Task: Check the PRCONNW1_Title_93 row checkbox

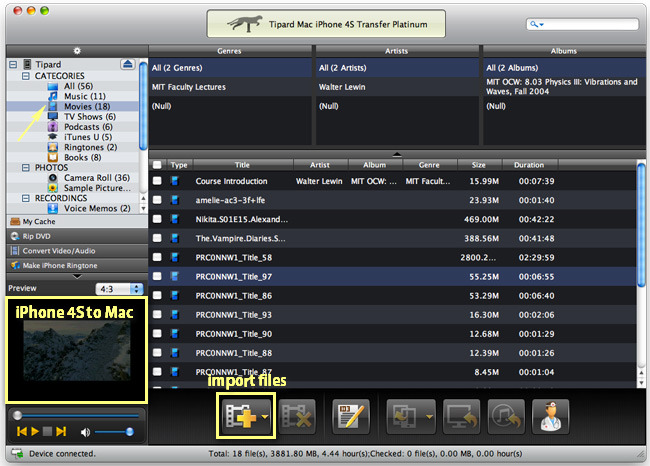Action: pyautogui.click(x=157, y=314)
